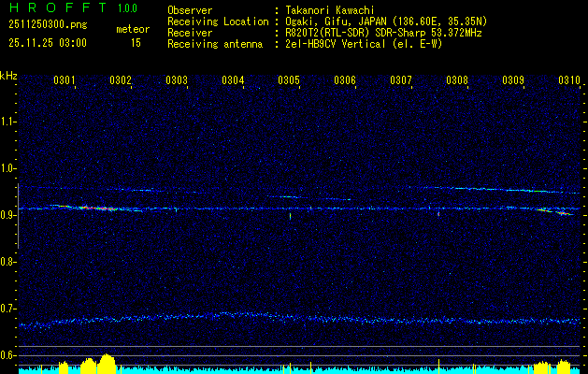Select the 0303 time marker
Image resolution: width=588 pixels, height=374 pixels.
(x=177, y=81)
